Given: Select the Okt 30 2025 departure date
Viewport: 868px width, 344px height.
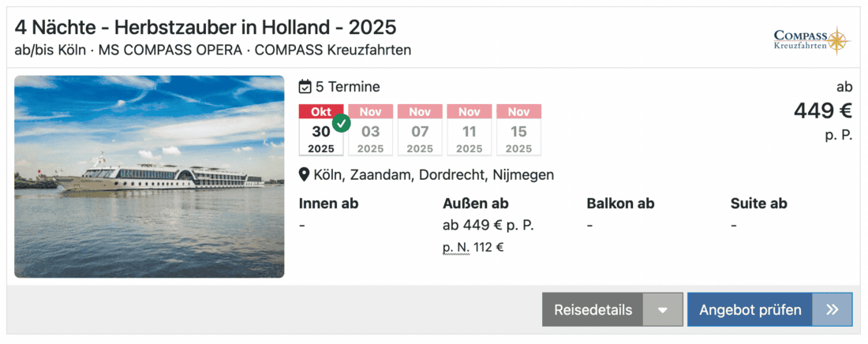Looking at the screenshot, I should [x=320, y=131].
